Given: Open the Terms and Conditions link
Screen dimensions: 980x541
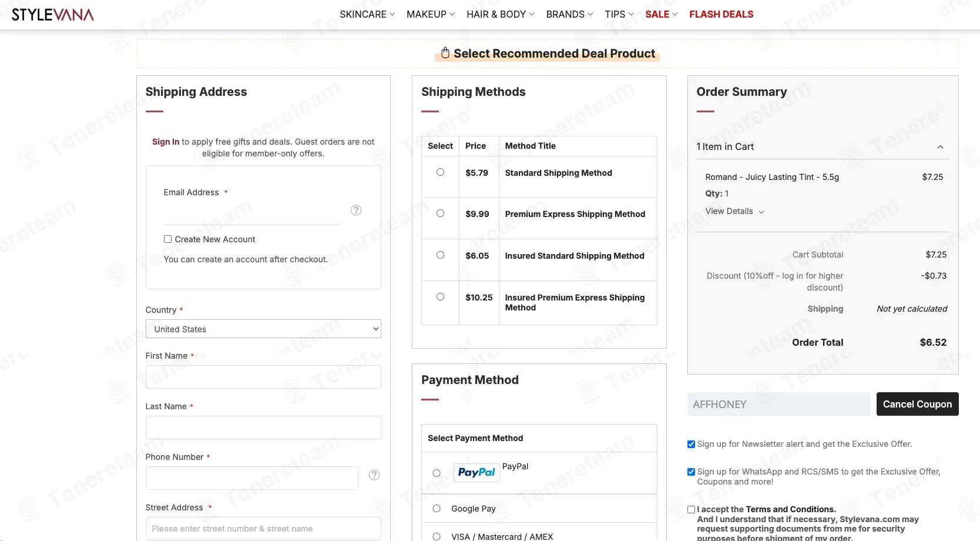Looking at the screenshot, I should pos(790,509).
